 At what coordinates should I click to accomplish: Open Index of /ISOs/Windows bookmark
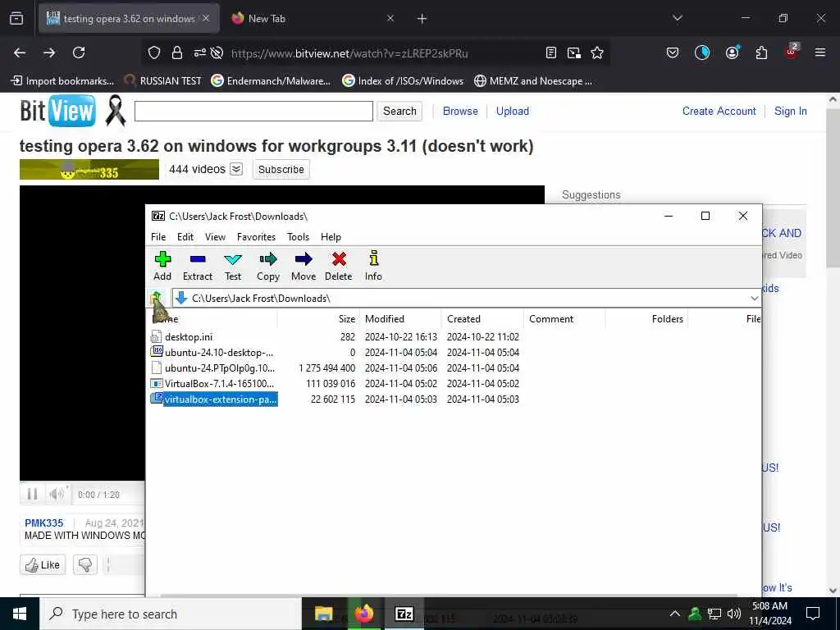tap(403, 81)
